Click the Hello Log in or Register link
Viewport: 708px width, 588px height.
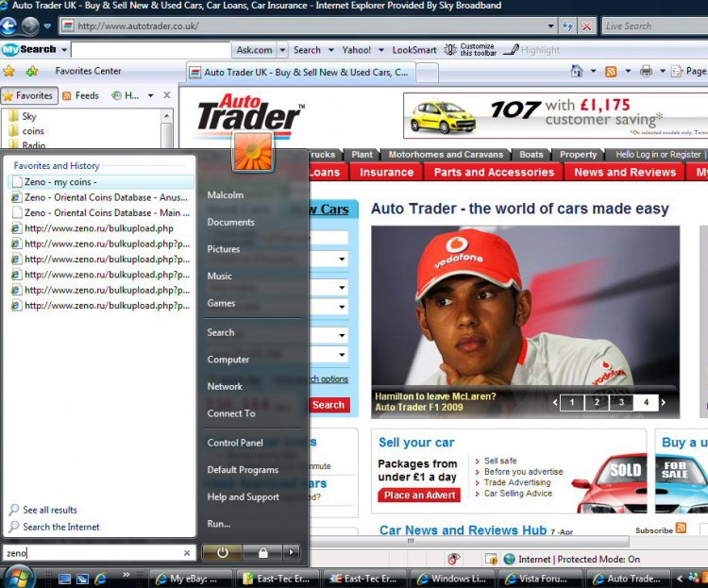click(x=658, y=155)
